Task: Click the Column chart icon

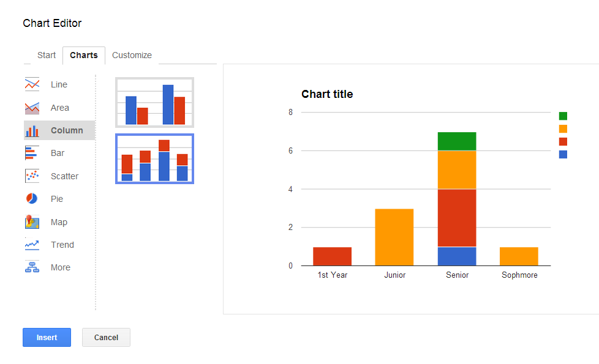Action: (32, 130)
